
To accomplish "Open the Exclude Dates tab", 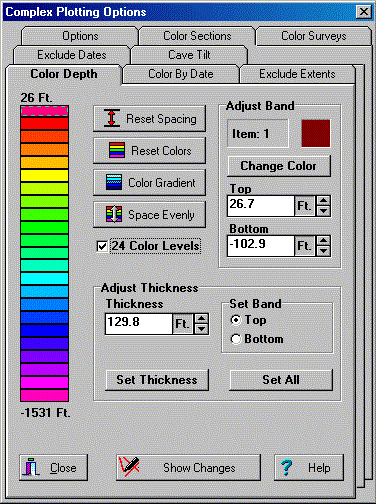I will (x=72, y=55).
